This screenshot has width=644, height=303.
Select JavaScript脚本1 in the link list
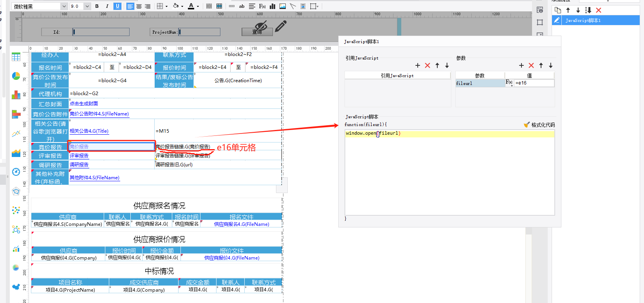583,20
